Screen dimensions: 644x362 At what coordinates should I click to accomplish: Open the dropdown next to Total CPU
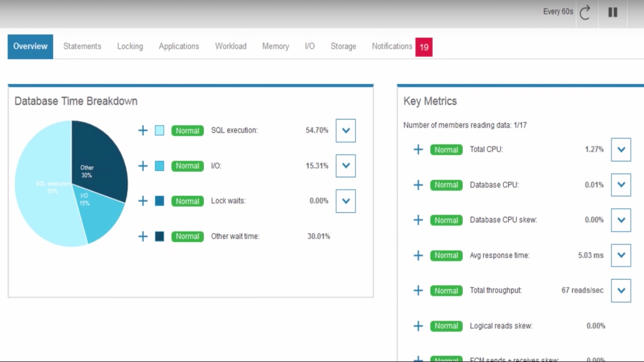coord(620,149)
